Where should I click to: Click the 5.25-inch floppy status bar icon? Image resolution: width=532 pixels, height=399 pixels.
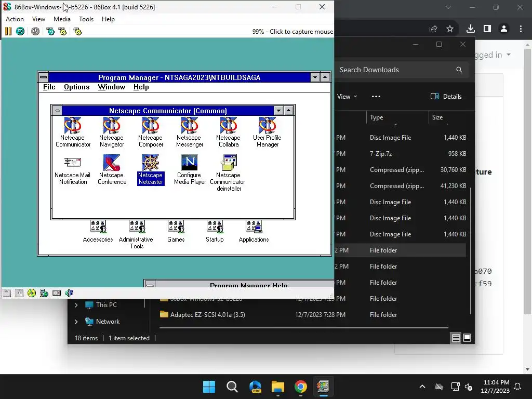click(19, 293)
